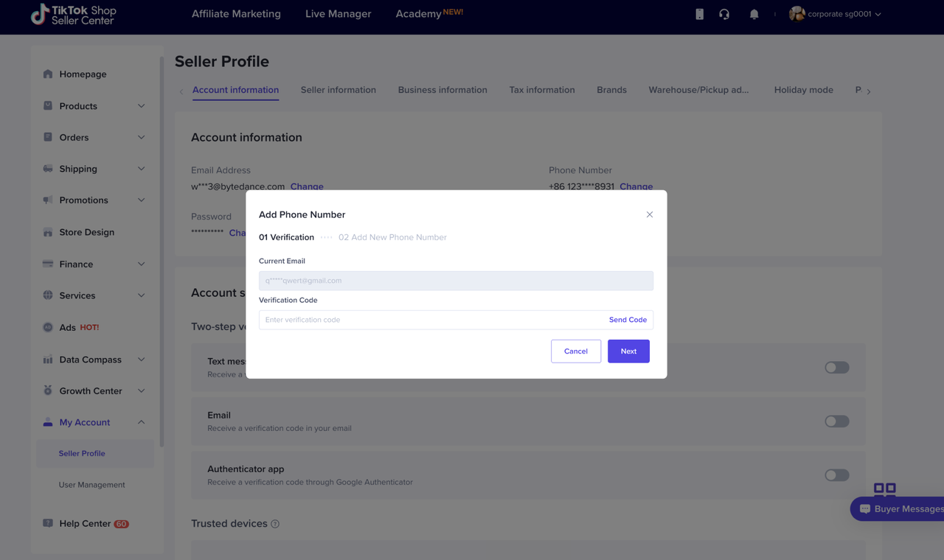Click the Verification Code input field

click(x=431, y=320)
